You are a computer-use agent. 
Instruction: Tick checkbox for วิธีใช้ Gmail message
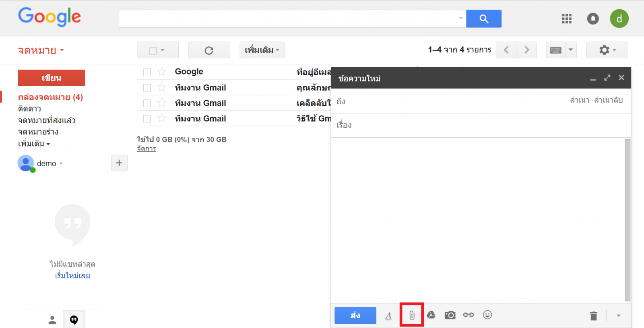tap(147, 119)
